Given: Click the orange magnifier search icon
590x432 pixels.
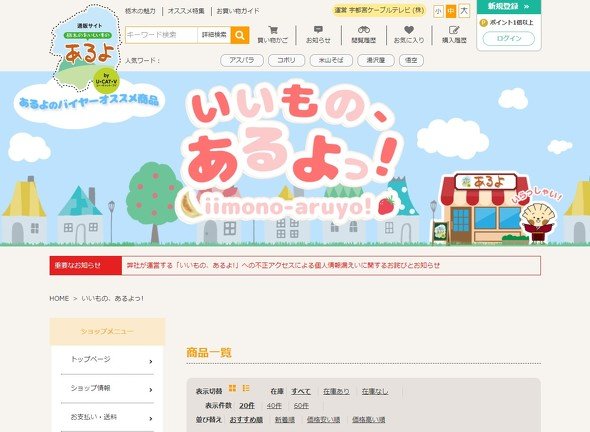Looking at the screenshot, I should [x=240, y=35].
